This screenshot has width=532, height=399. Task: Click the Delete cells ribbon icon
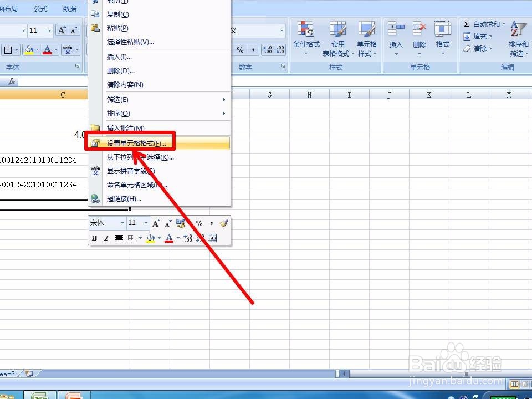(x=420, y=28)
